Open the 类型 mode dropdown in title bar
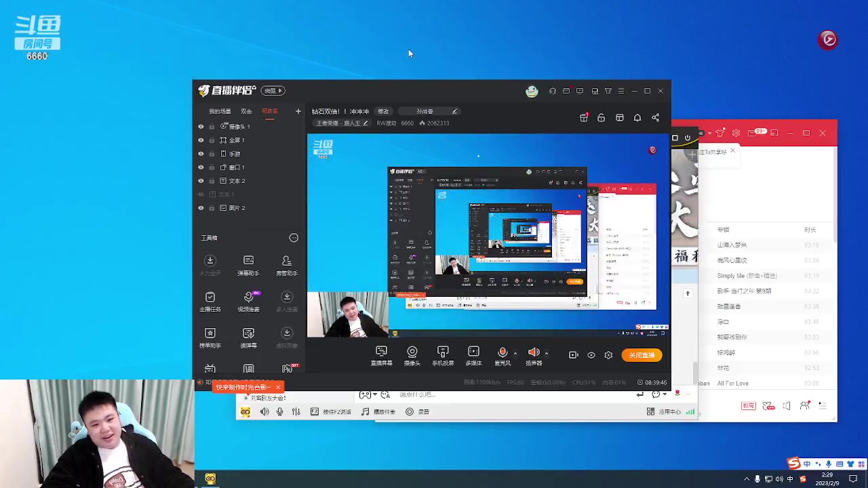This screenshot has width=868, height=488. click(x=273, y=91)
